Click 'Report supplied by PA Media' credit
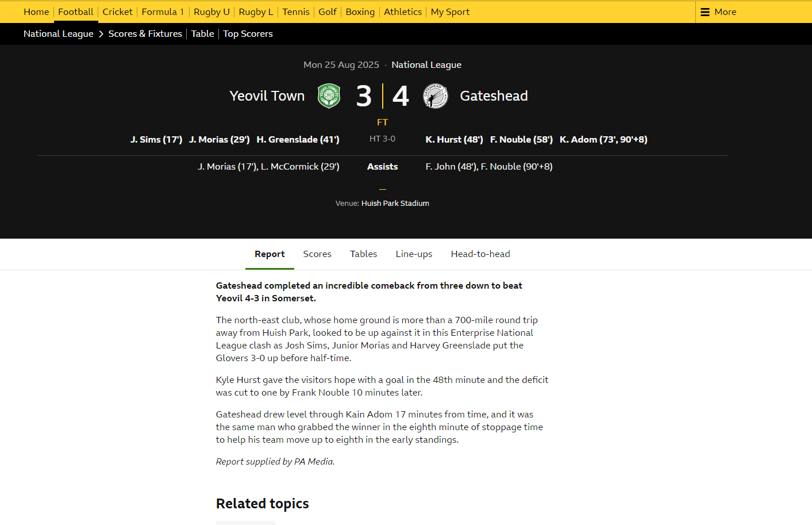Viewport: 812px width, 525px height. (275, 462)
